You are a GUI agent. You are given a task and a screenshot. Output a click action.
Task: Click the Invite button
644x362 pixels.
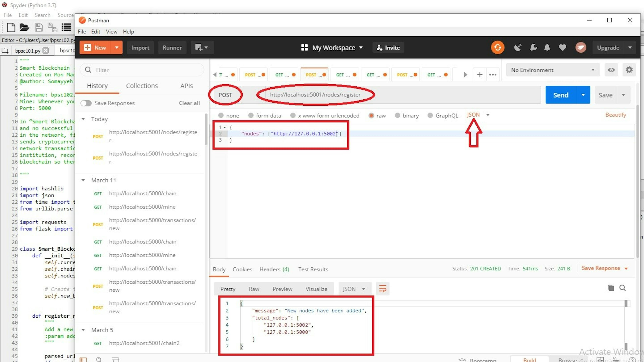tap(388, 47)
